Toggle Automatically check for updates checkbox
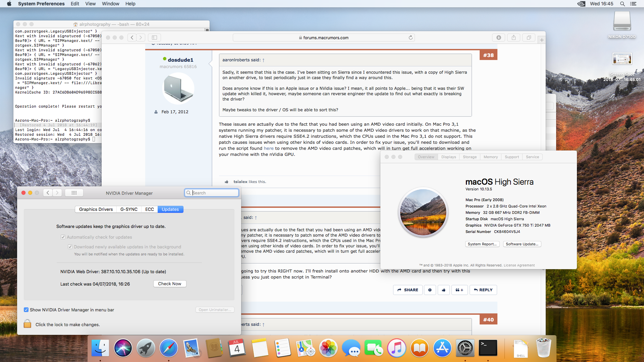 coord(63,237)
